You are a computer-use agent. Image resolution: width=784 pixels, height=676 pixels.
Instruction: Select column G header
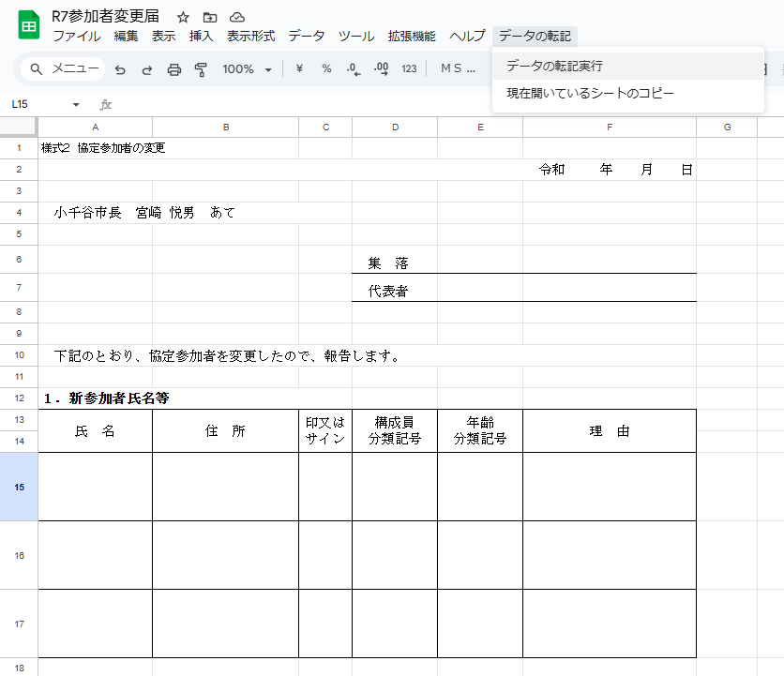pyautogui.click(x=727, y=127)
